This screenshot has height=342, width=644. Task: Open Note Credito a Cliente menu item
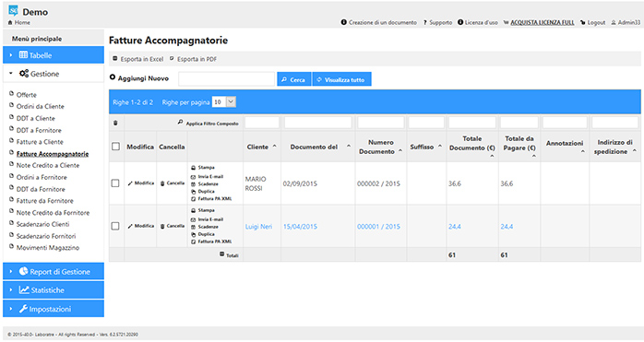(48, 165)
